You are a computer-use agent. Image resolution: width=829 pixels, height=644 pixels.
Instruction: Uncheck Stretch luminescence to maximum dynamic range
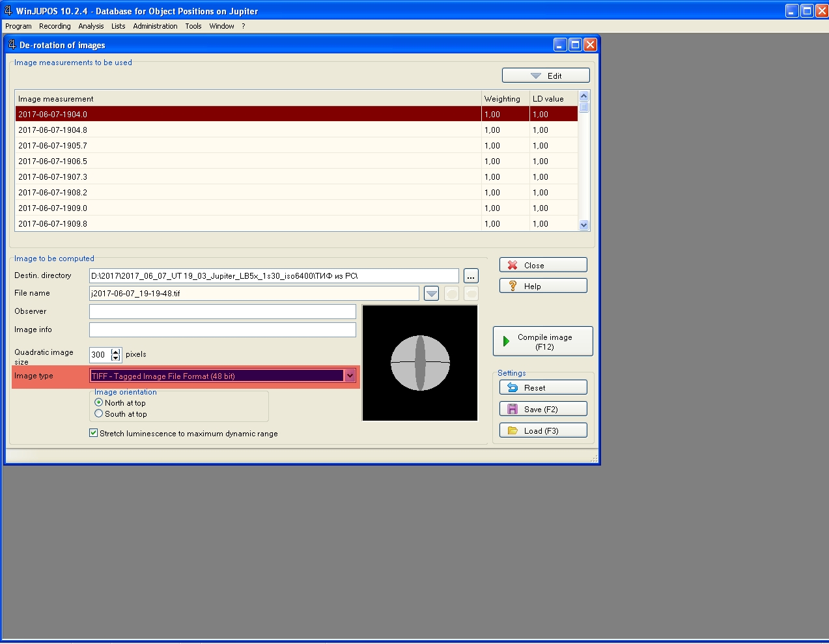pyautogui.click(x=94, y=433)
